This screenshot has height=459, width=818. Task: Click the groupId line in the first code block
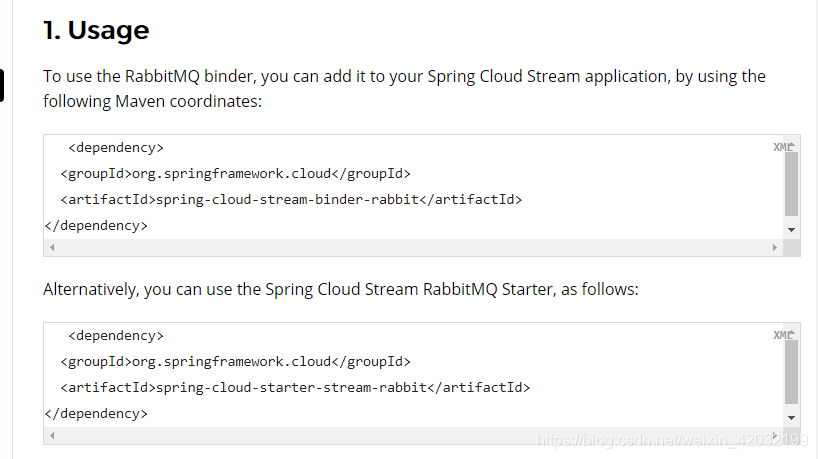tap(235, 174)
